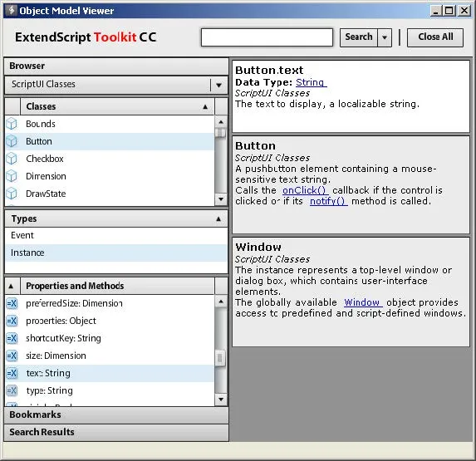Click Properties list scroll down arrow
The height and width of the screenshot is (461, 476).
tap(221, 400)
